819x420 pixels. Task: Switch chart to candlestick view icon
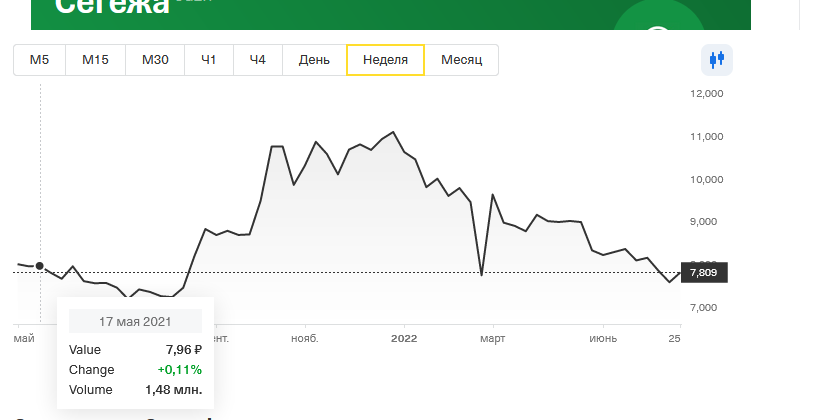point(717,60)
